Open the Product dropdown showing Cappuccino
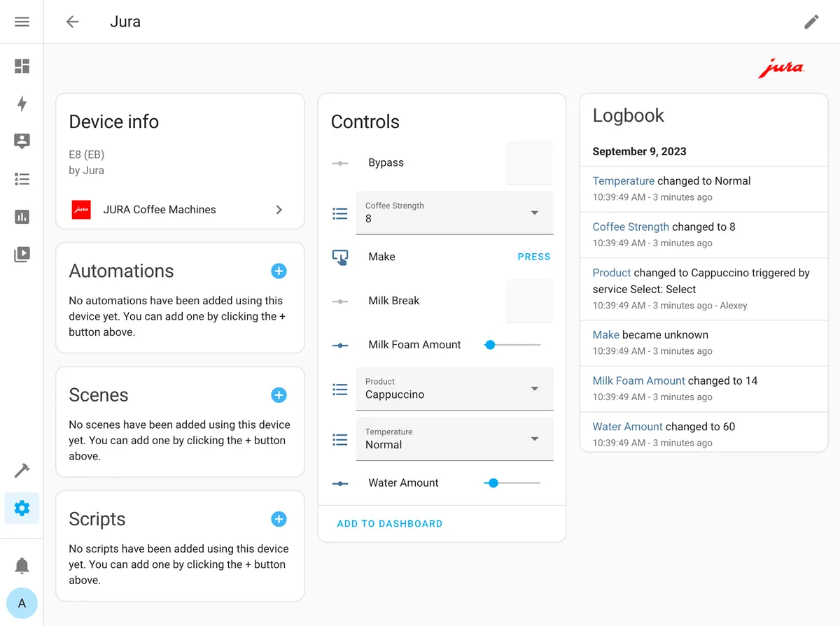Screen dimensions: 840x626 (x=455, y=388)
